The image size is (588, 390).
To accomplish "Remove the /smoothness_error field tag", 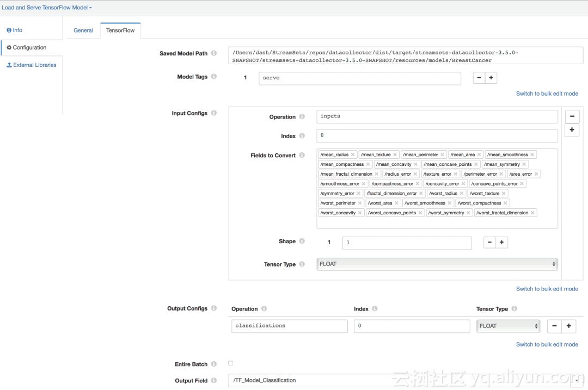I will [363, 183].
